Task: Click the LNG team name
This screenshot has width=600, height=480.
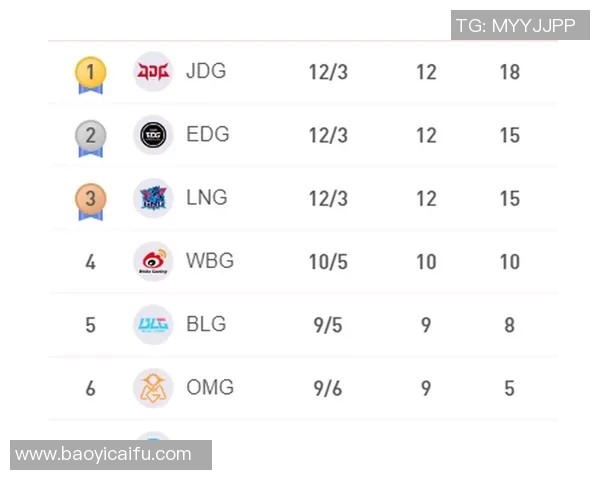Action: point(207,197)
